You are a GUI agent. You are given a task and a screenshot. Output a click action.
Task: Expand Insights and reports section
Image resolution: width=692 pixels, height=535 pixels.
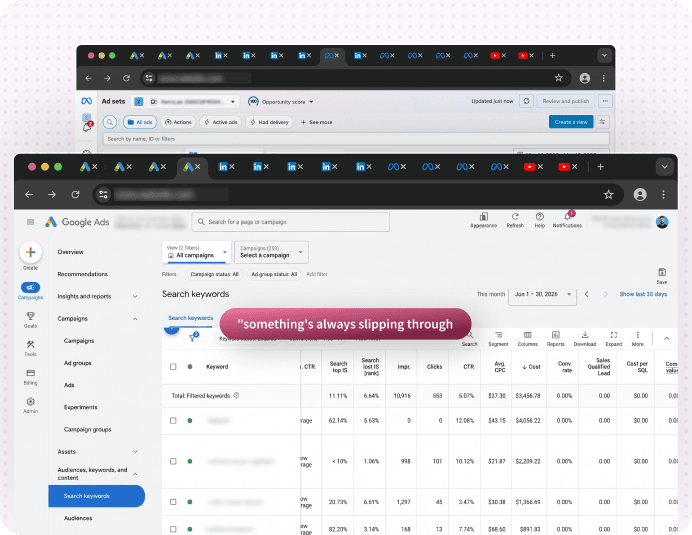click(135, 296)
